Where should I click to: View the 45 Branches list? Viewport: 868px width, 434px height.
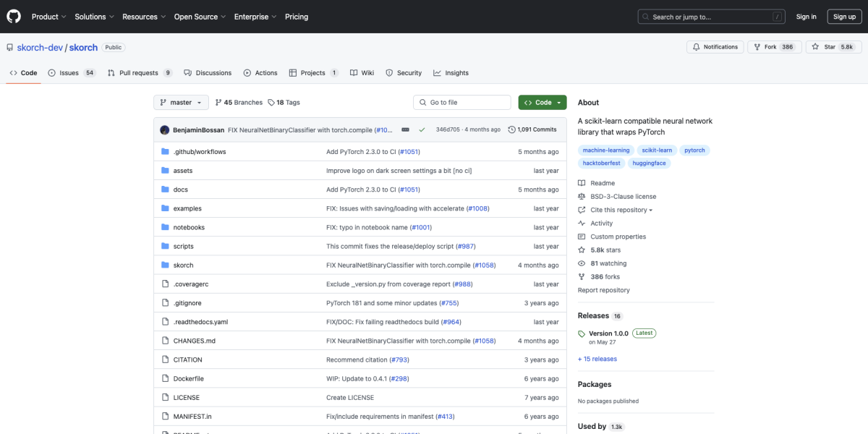pyautogui.click(x=239, y=103)
